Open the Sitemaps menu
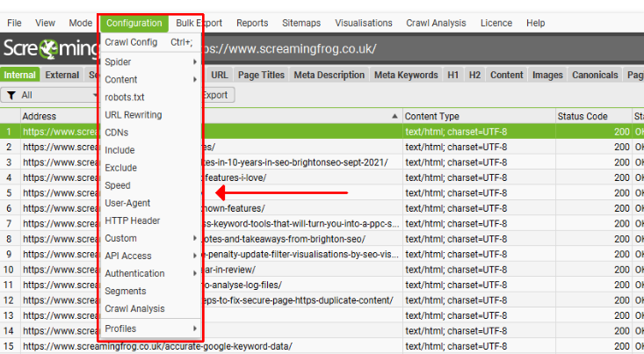Screen dimensions: 644x354 [x=301, y=23]
